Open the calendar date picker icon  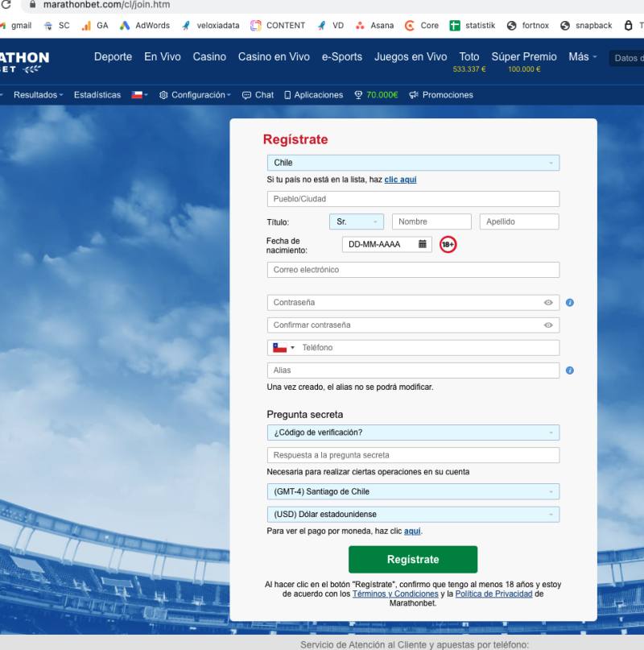click(x=423, y=244)
